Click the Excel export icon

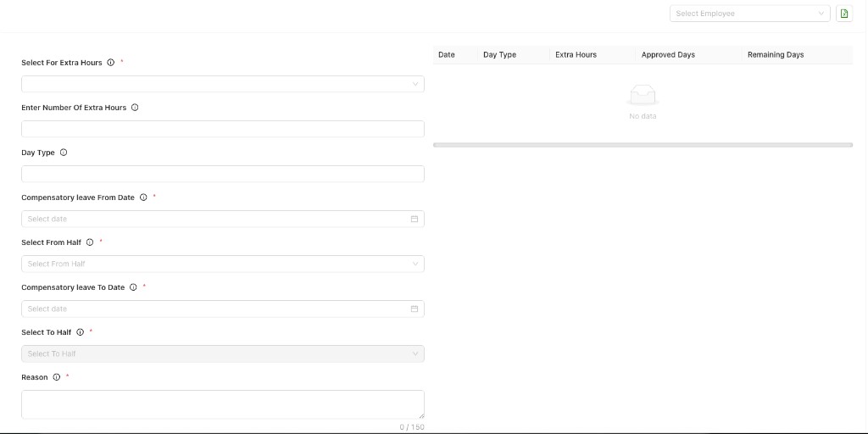tap(844, 14)
